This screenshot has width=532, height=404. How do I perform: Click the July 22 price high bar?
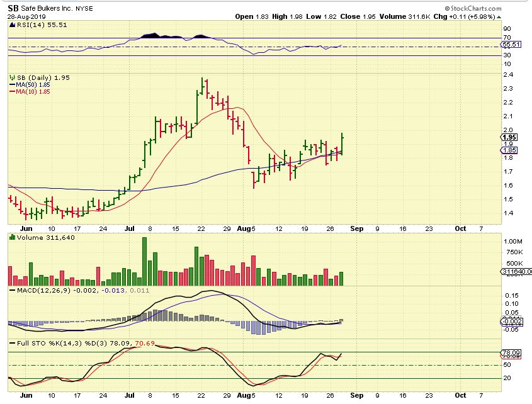202,86
